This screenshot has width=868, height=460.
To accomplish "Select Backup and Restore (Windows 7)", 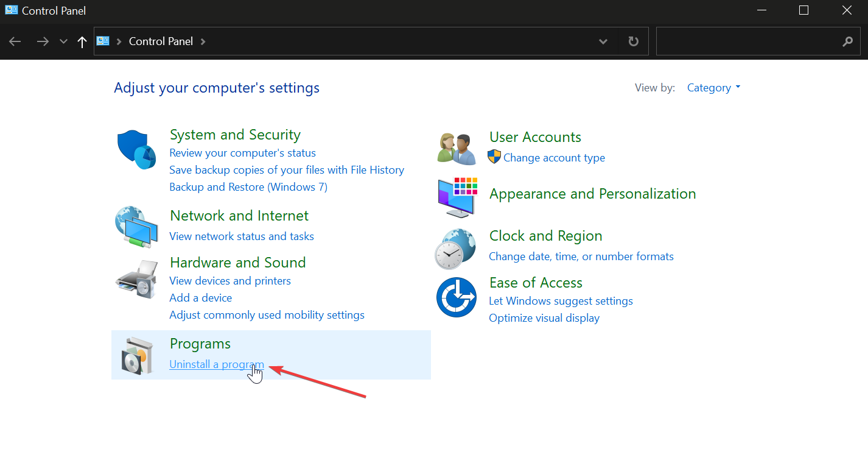I will click(248, 187).
